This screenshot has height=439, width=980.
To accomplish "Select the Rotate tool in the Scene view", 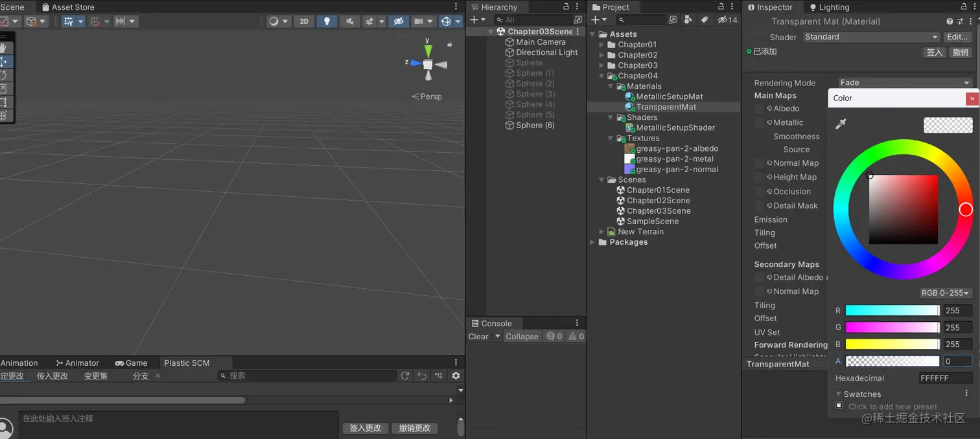I will point(4,75).
